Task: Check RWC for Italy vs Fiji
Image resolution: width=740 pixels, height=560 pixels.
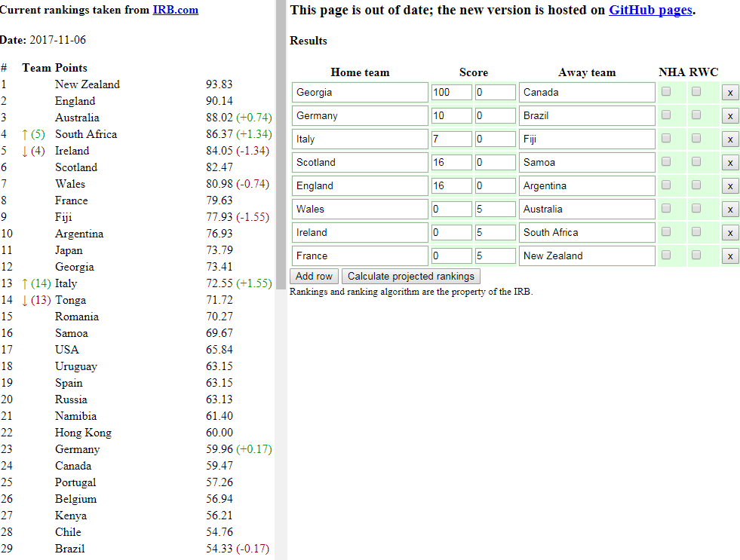Action: click(696, 138)
